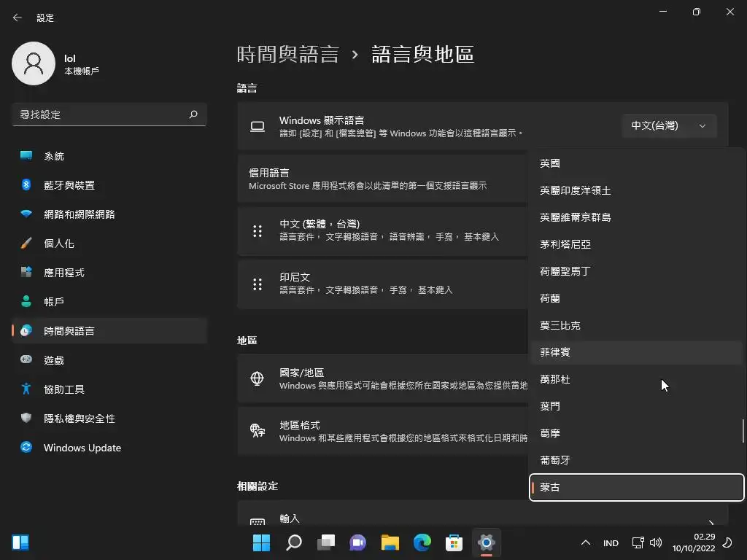Open 隱私權與安全性 category

(109, 418)
